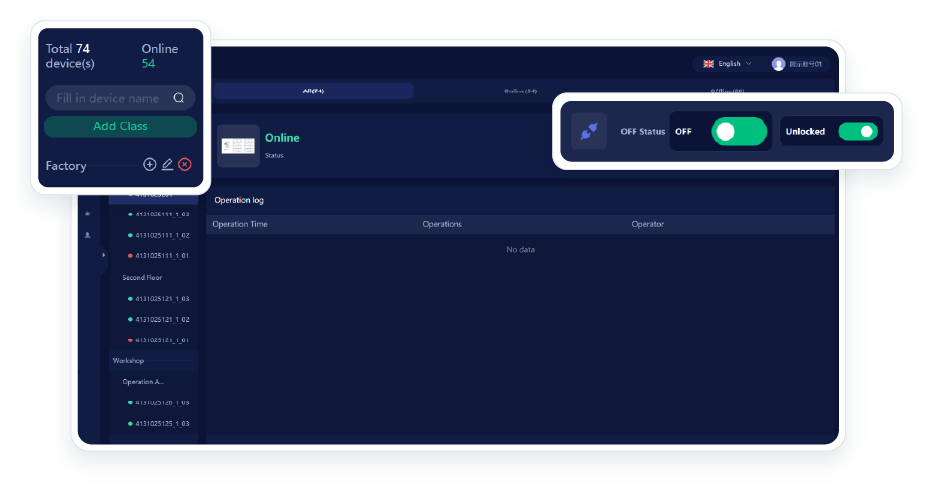
Task: Click the red delete icon beside Factory
Action: point(185,165)
